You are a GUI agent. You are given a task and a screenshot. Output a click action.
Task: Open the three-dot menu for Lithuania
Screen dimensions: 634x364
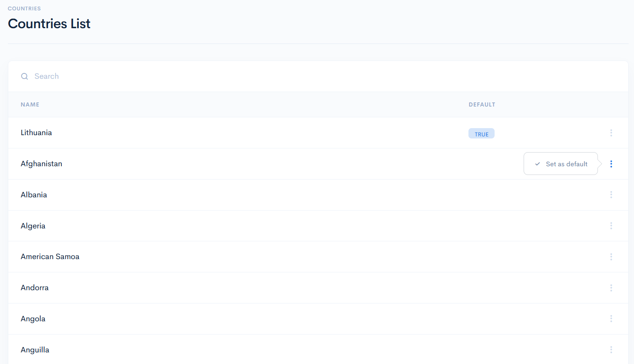click(x=611, y=133)
